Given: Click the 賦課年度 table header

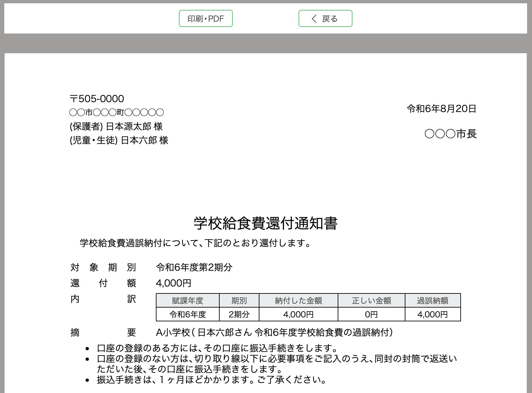Looking at the screenshot, I should 187,301.
